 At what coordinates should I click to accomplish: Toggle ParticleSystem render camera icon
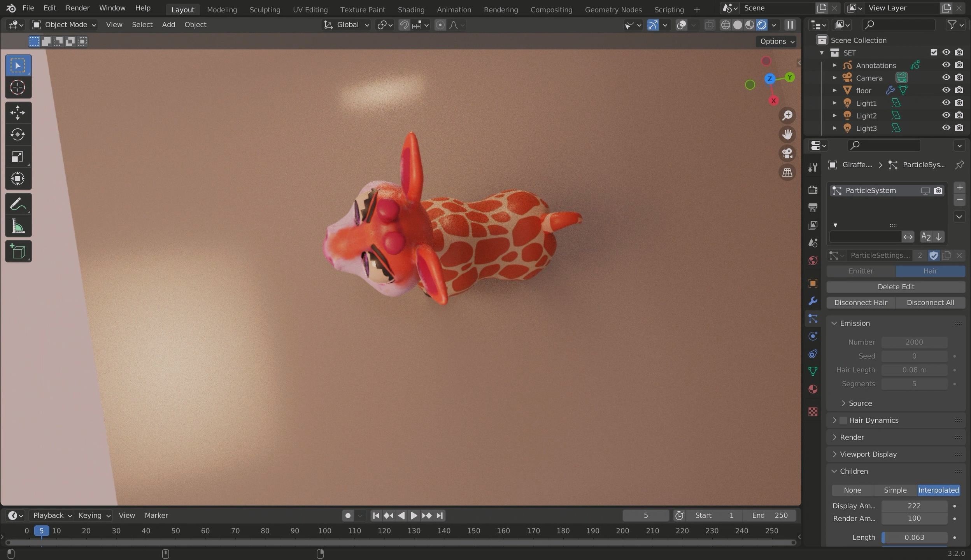(x=938, y=191)
